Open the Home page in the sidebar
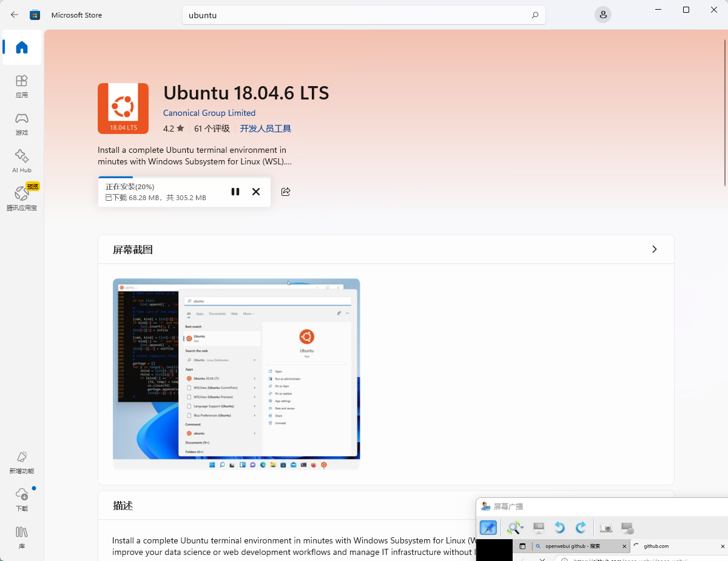Screen dimensions: 728x561 pyautogui.click(x=22, y=47)
